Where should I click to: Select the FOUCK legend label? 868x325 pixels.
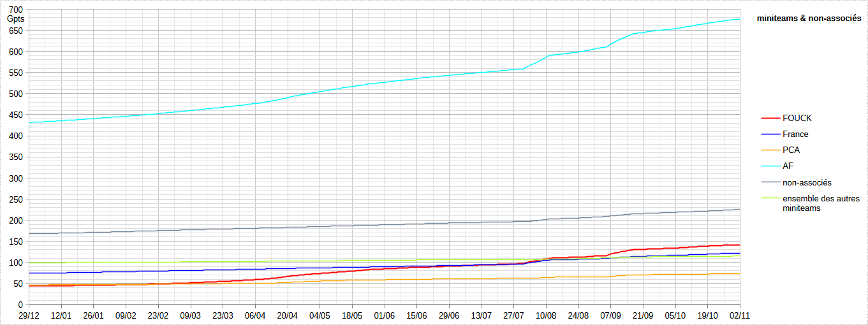[x=797, y=118]
